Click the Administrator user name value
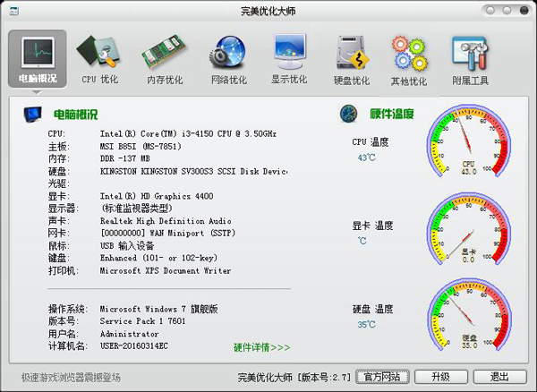537x392 pixels. click(129, 334)
